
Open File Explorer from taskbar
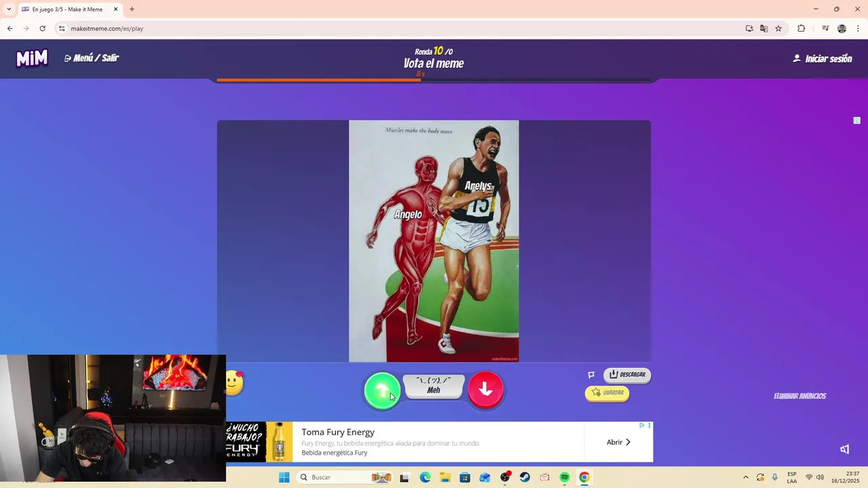pos(445,478)
